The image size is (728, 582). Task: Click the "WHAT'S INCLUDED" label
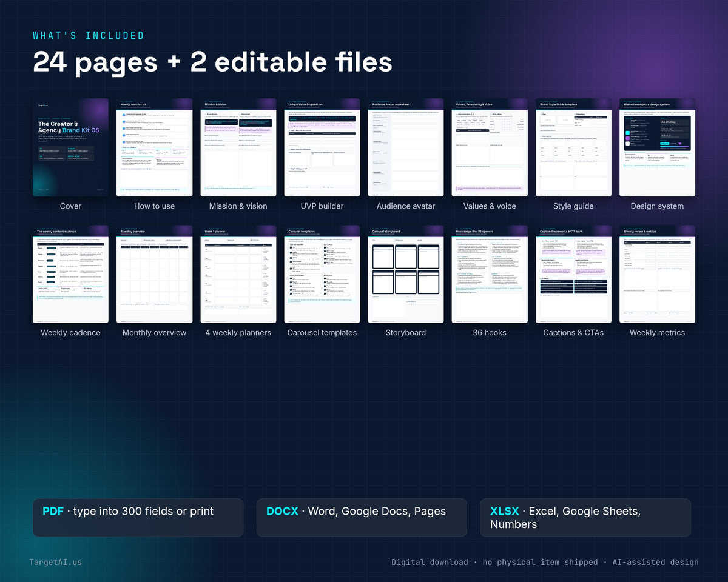[89, 35]
